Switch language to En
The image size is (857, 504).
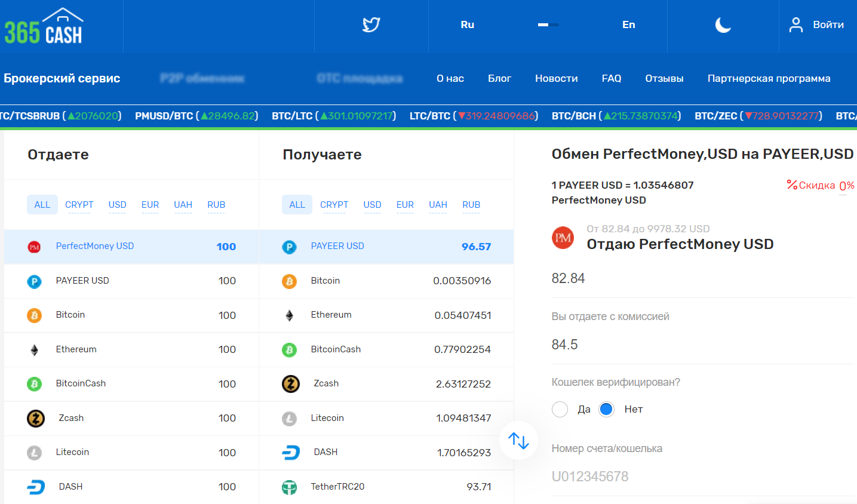click(628, 24)
